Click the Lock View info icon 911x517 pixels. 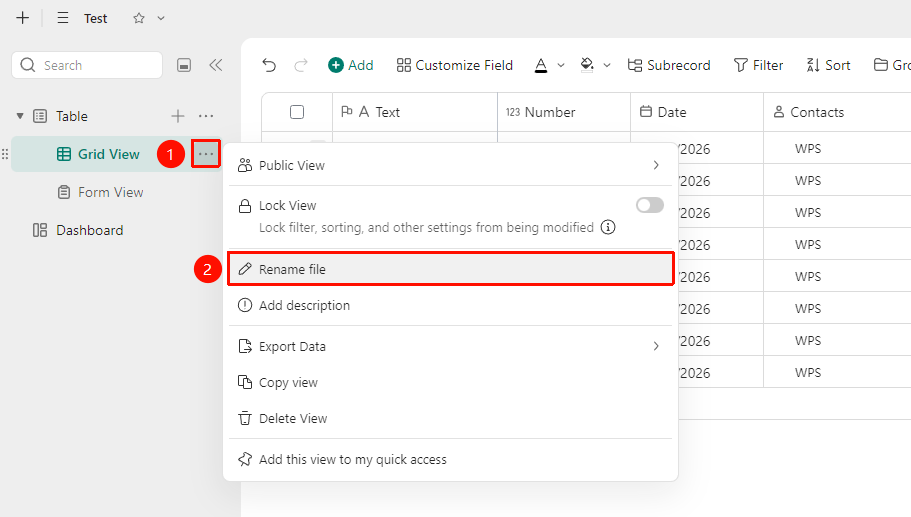point(608,227)
